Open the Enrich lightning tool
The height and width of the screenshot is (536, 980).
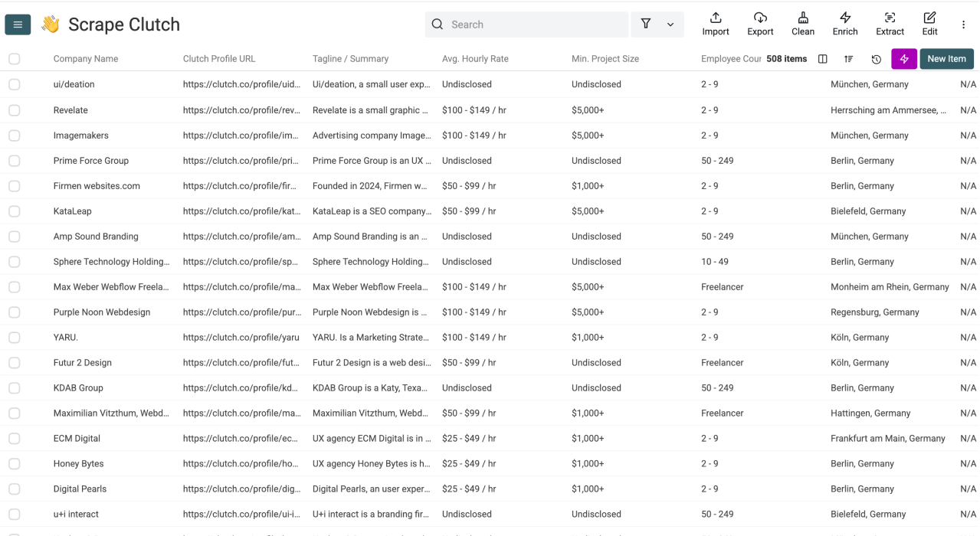(844, 18)
